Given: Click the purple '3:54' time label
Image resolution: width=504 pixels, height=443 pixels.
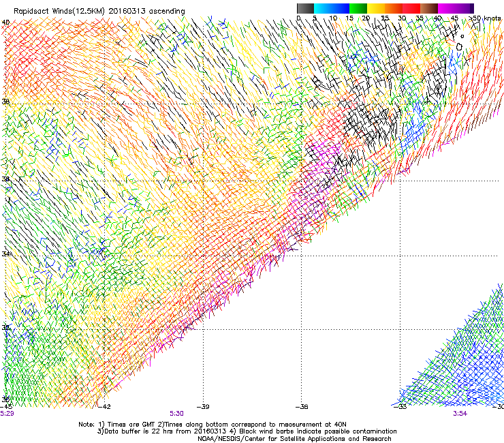Looking at the screenshot, I should point(460,414).
